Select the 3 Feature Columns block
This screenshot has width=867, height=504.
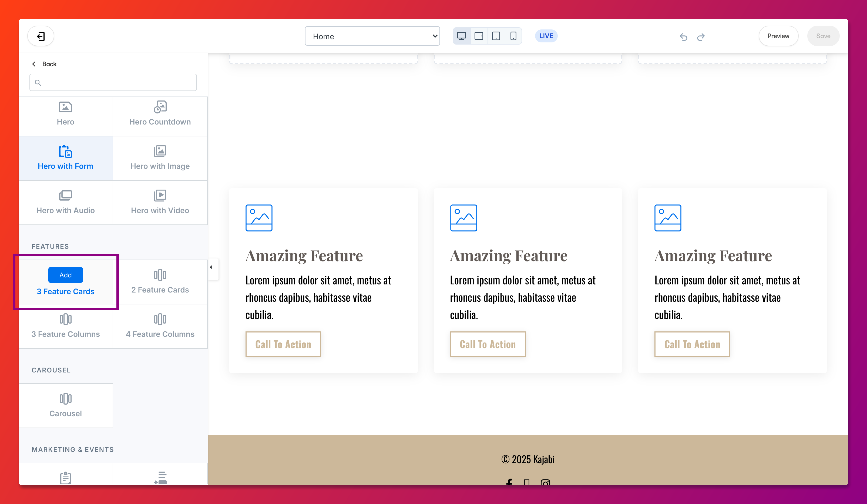(x=65, y=326)
